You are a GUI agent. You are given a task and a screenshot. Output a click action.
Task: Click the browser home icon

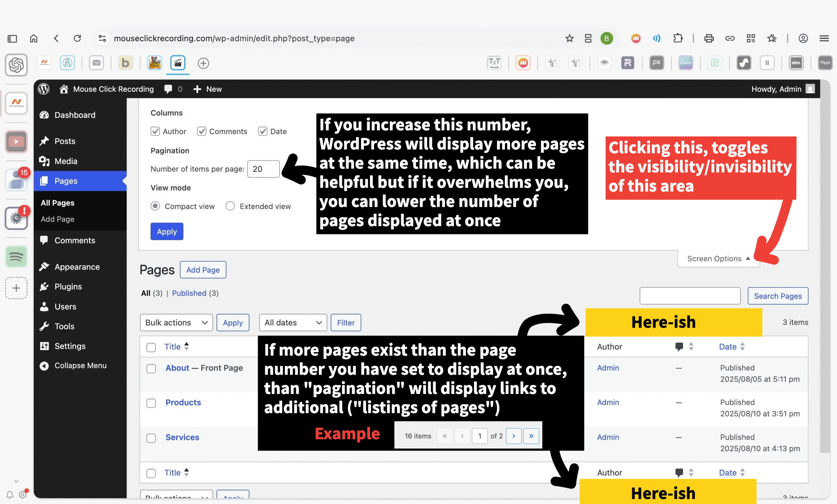34,38
